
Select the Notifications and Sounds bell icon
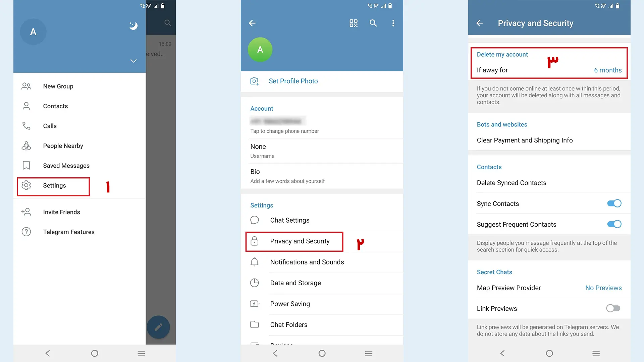(256, 262)
